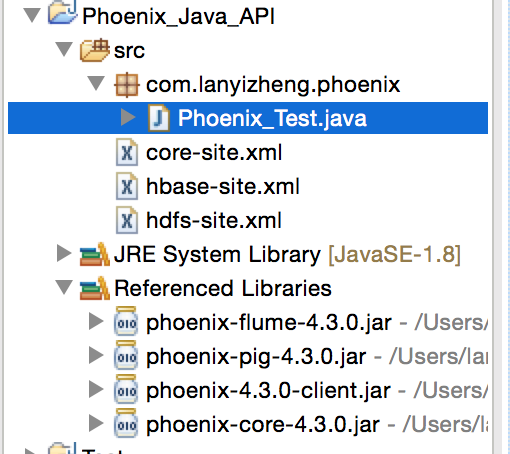Click the [JavaSE-1.8] version text
510x454 pixels.
(394, 255)
